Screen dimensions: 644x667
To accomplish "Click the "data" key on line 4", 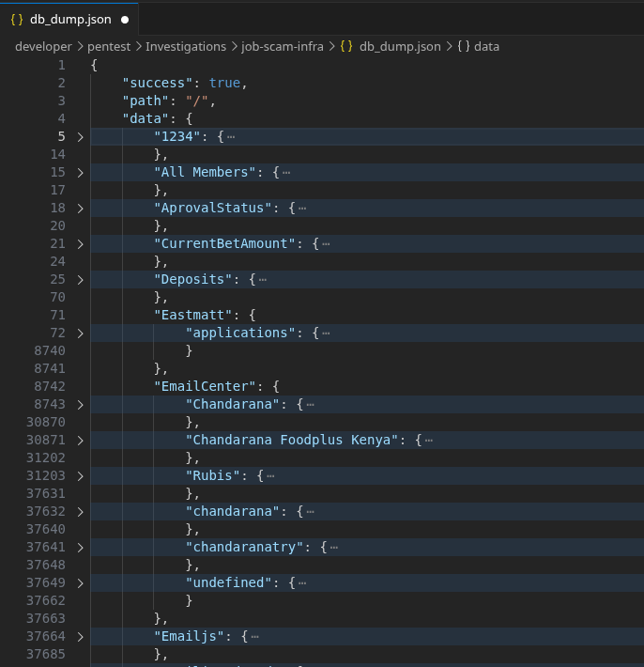I will point(146,118).
